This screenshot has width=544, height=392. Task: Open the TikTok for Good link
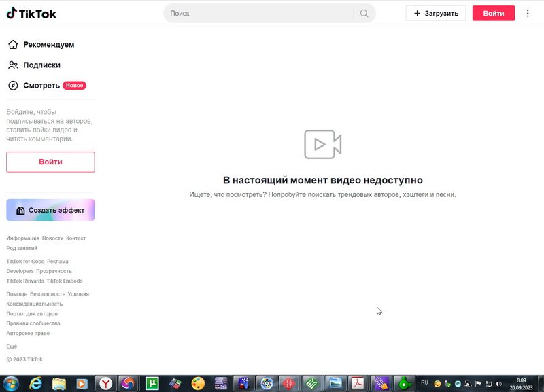tap(25, 262)
